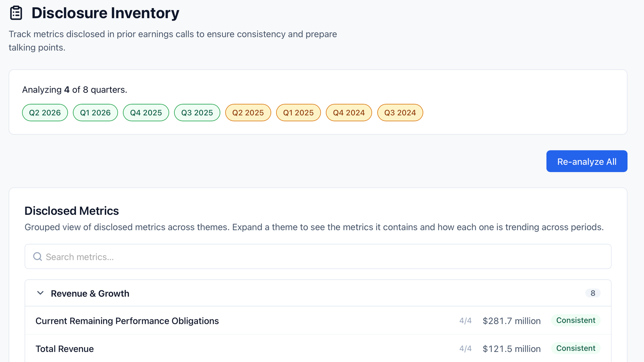
Task: Toggle the Q1 2026 quarter pill
Action: click(95, 113)
